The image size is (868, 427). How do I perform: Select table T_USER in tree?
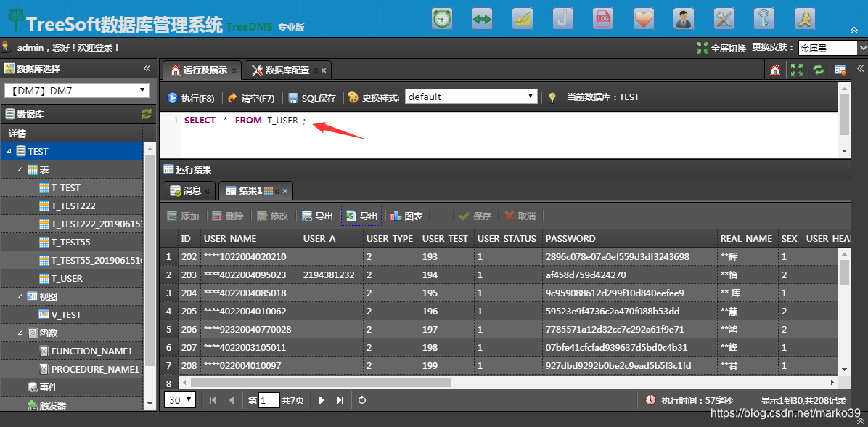(67, 279)
